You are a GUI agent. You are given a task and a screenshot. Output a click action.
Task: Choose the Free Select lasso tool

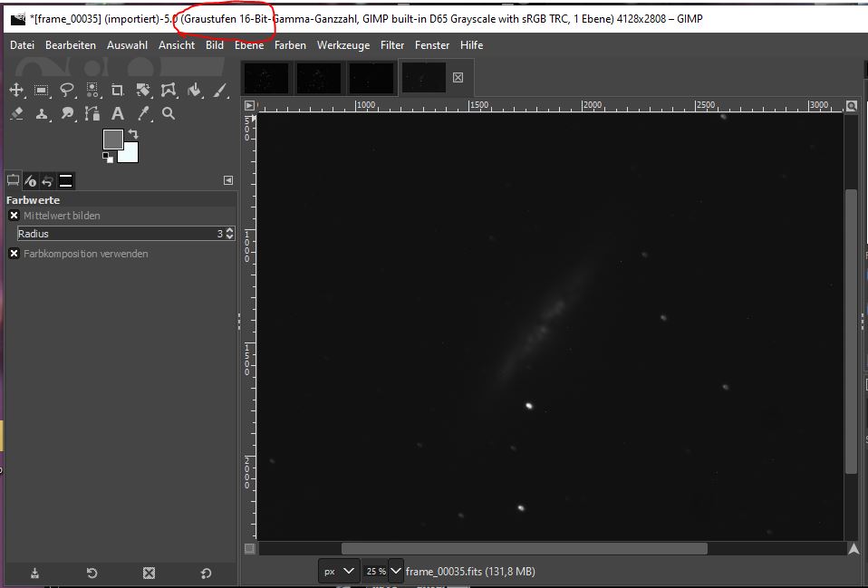(x=67, y=91)
